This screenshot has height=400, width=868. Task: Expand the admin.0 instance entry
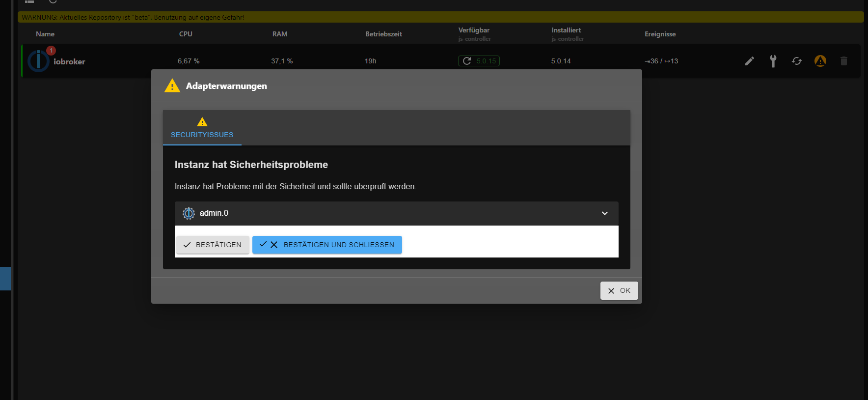pos(396,213)
